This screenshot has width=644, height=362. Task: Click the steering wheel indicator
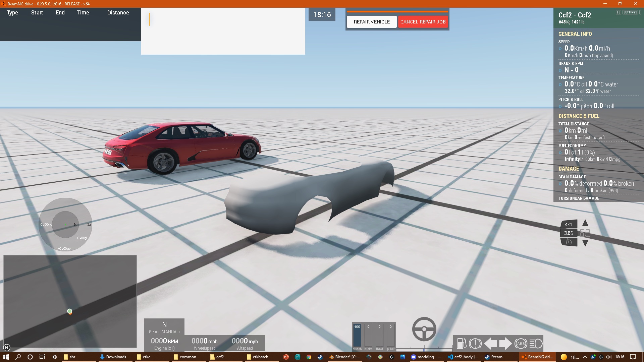424,329
